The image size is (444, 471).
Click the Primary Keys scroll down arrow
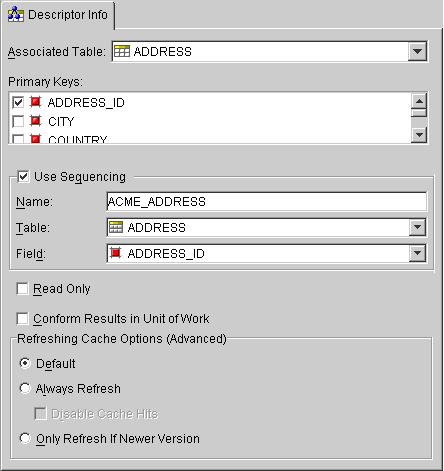tap(419, 135)
